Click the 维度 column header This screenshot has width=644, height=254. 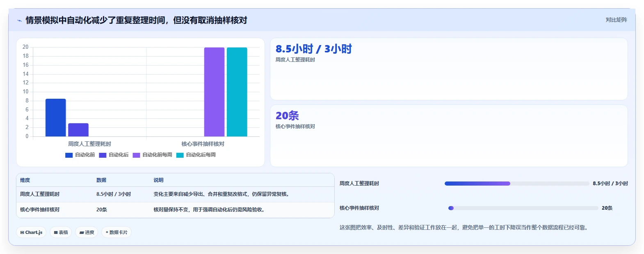(x=25, y=180)
